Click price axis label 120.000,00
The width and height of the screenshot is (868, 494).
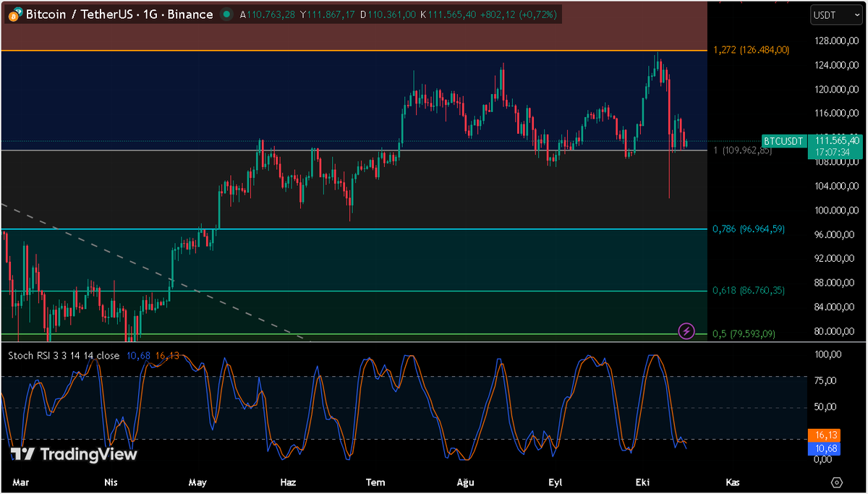click(838, 90)
